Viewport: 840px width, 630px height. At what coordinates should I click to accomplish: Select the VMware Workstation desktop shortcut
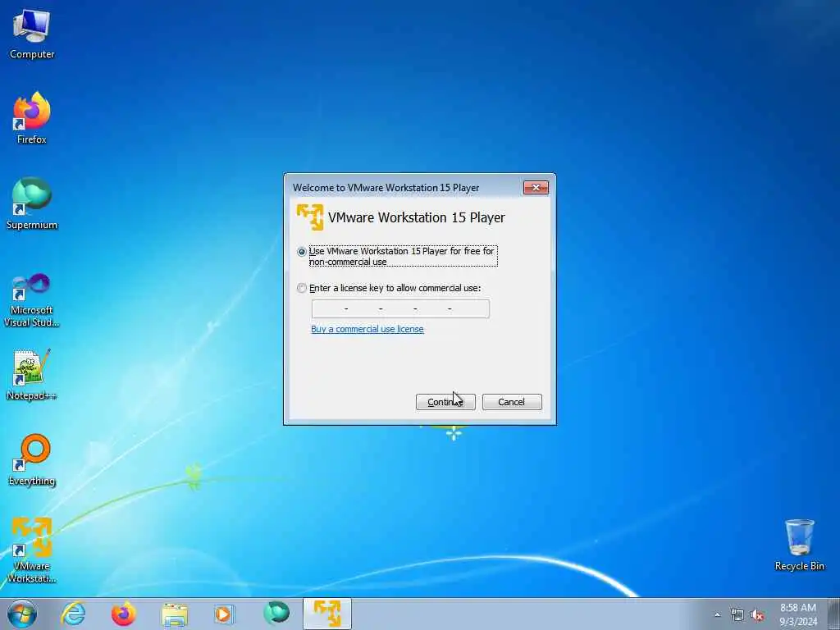[32, 550]
